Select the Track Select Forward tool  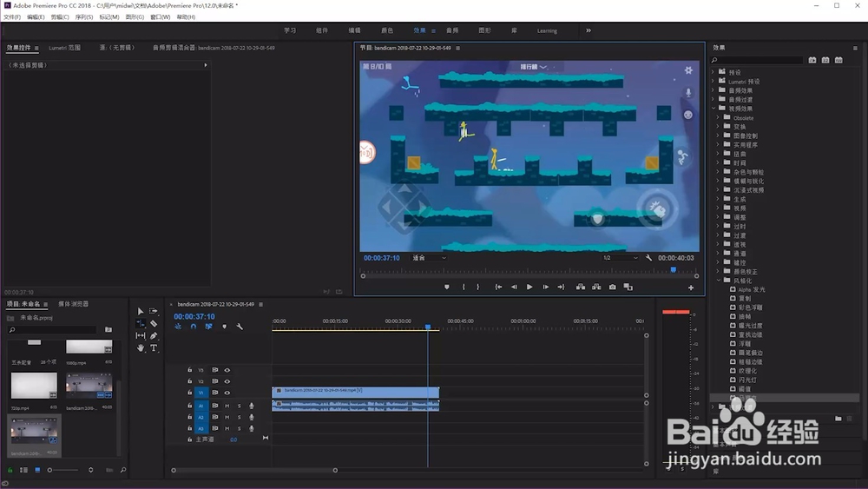pyautogui.click(x=154, y=311)
